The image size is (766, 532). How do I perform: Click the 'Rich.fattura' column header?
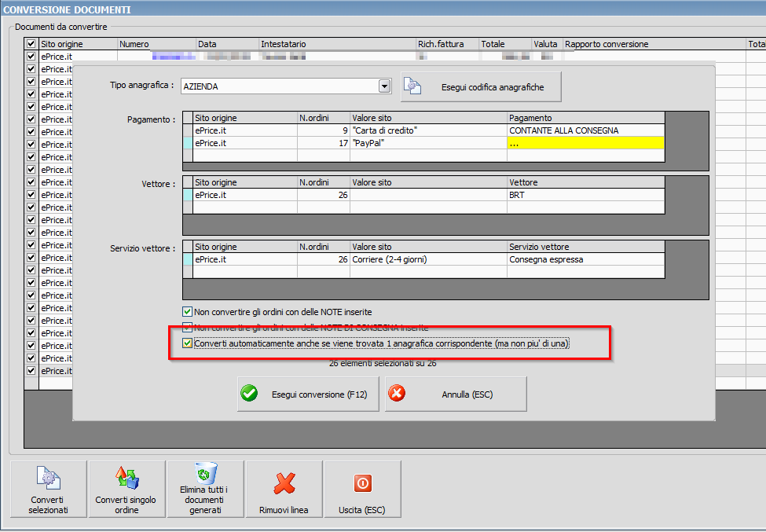point(448,44)
